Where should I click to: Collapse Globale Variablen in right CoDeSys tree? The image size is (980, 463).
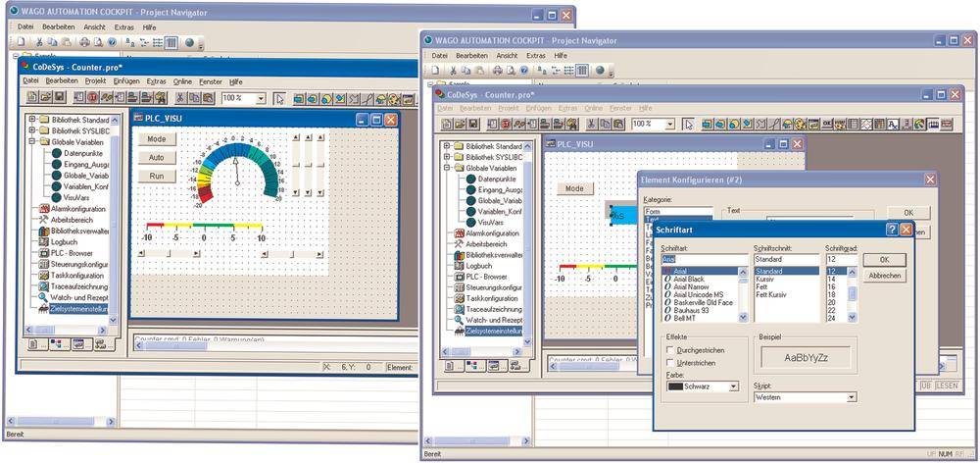pyautogui.click(x=447, y=168)
